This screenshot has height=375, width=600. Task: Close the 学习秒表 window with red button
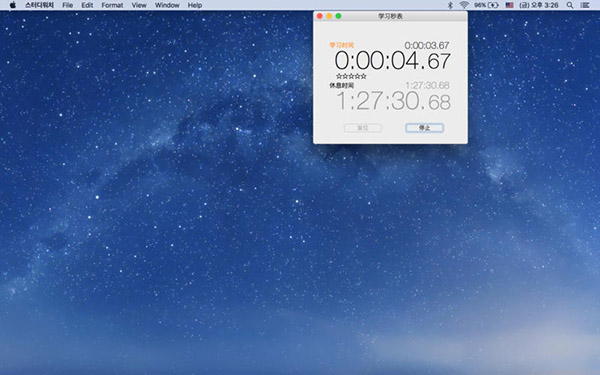click(320, 16)
